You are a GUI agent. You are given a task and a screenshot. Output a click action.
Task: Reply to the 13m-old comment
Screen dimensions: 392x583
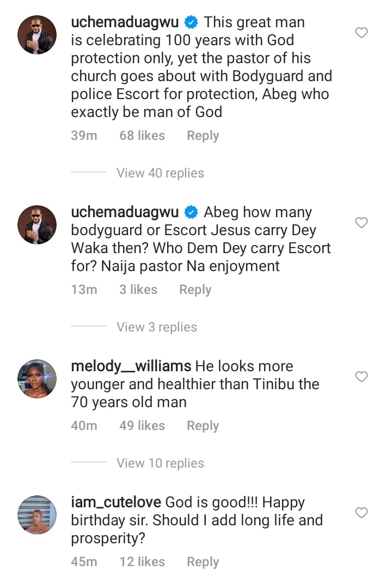[195, 290]
